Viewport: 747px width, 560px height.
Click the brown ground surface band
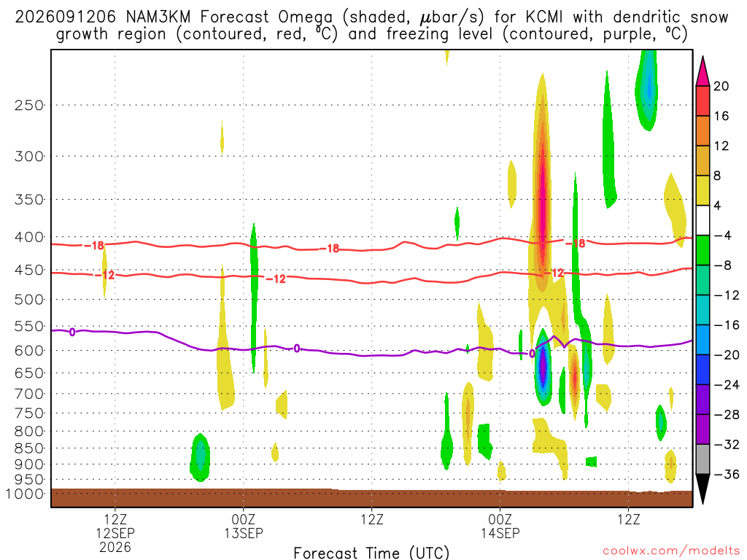(x=371, y=498)
